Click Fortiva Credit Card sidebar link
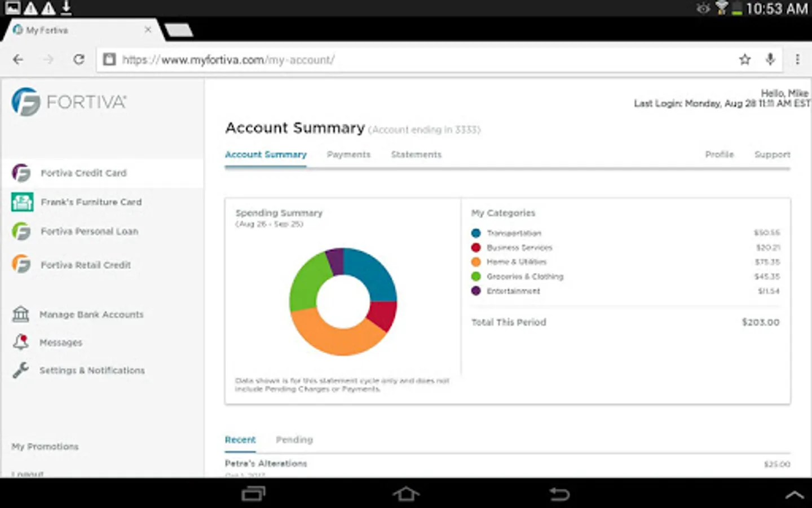 pyautogui.click(x=83, y=173)
